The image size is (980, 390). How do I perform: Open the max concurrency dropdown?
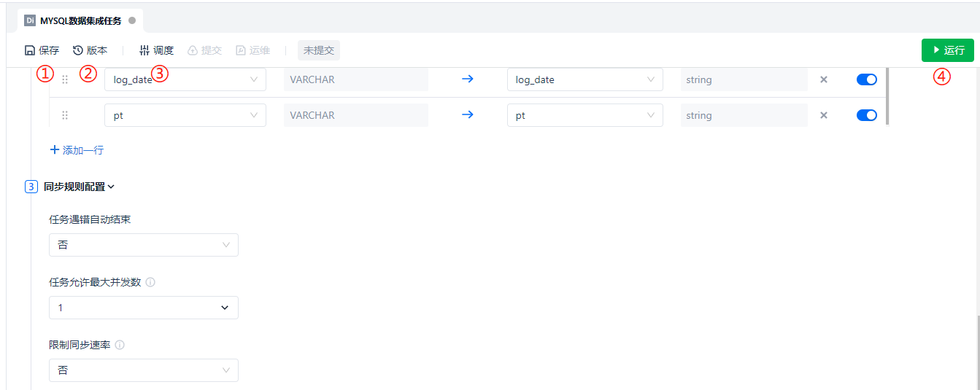click(x=143, y=308)
